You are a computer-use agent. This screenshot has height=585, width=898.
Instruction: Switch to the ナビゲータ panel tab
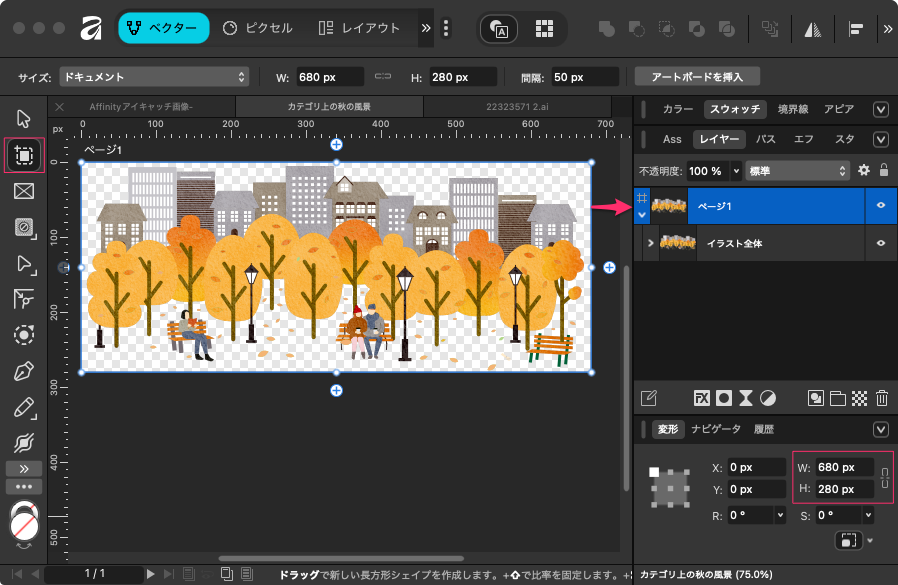715,429
